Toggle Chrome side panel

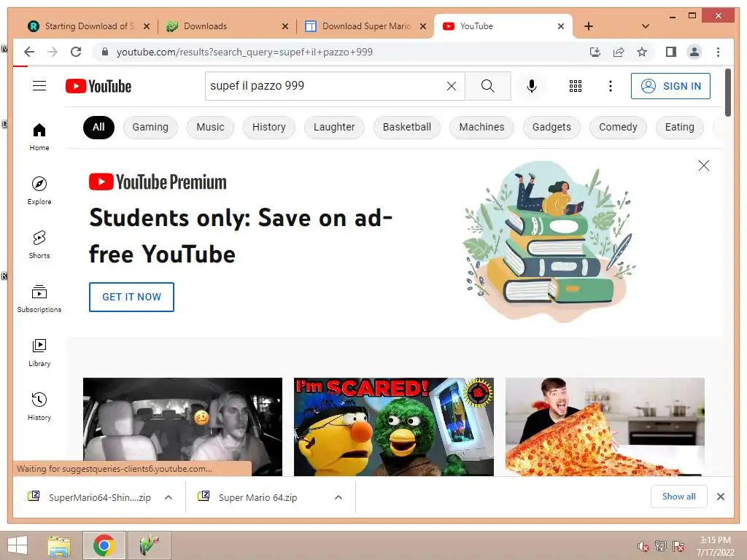click(x=671, y=52)
